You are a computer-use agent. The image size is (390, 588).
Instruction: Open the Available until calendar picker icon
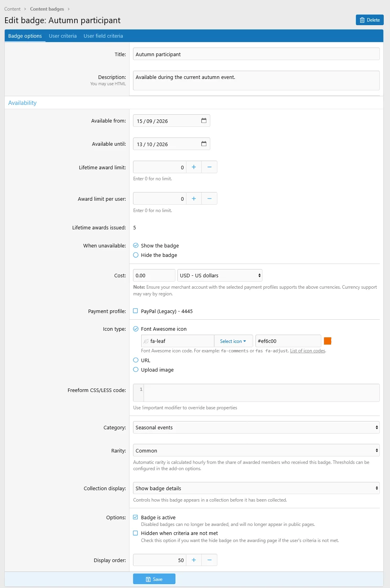pos(204,144)
